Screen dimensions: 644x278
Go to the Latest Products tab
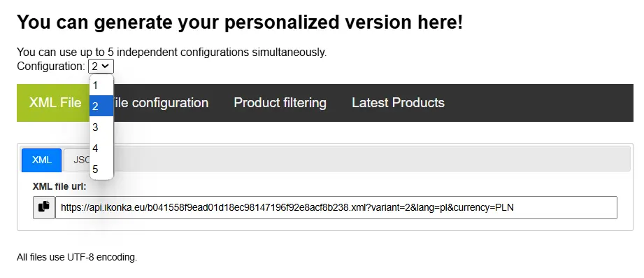(x=398, y=103)
